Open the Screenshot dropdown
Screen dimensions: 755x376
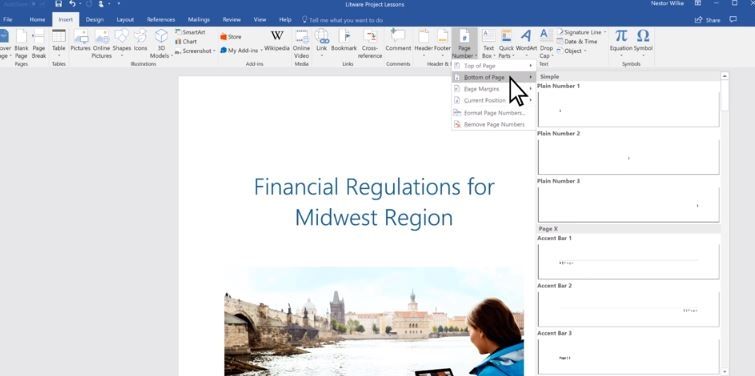point(196,51)
